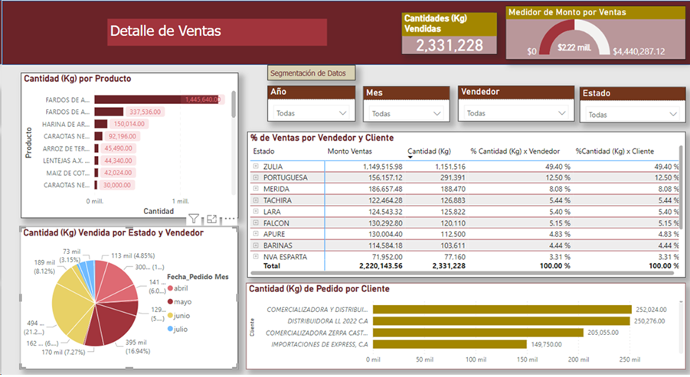
Task: Select the mayo legend color dot
Action: (170, 302)
